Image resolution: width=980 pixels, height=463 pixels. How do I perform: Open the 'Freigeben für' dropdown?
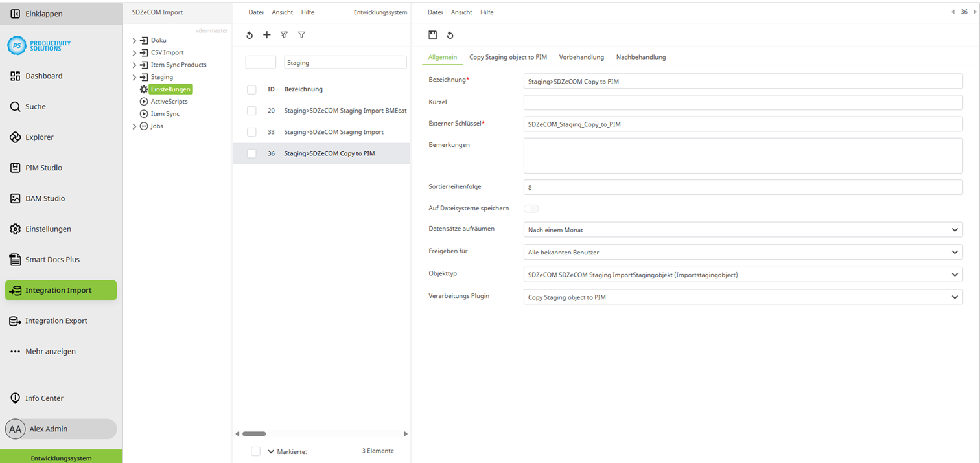tap(743, 252)
